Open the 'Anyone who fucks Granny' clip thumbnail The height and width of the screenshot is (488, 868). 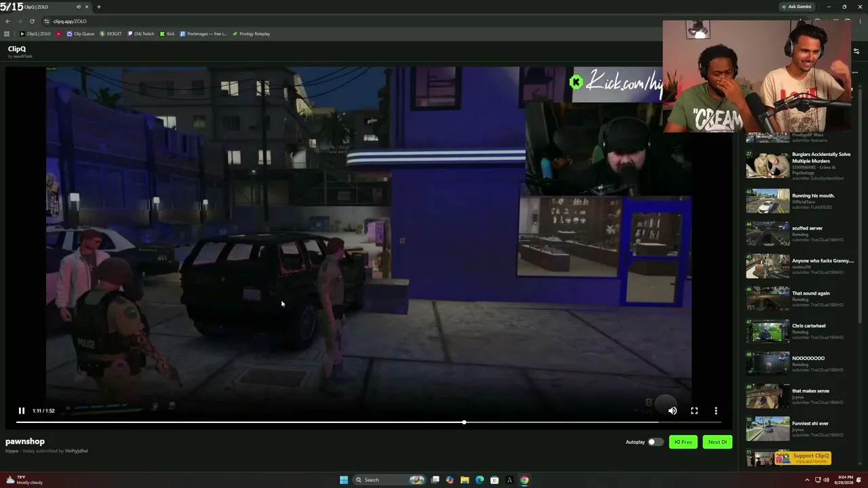(x=768, y=266)
